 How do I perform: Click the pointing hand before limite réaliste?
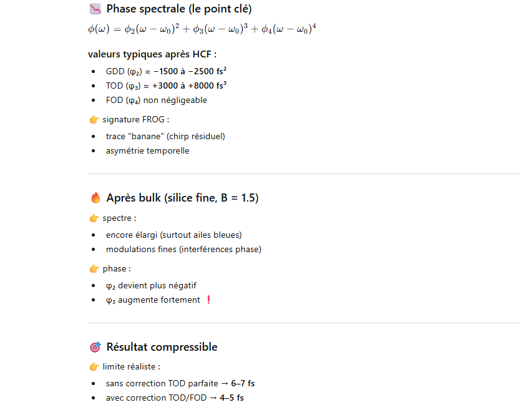pyautogui.click(x=94, y=366)
